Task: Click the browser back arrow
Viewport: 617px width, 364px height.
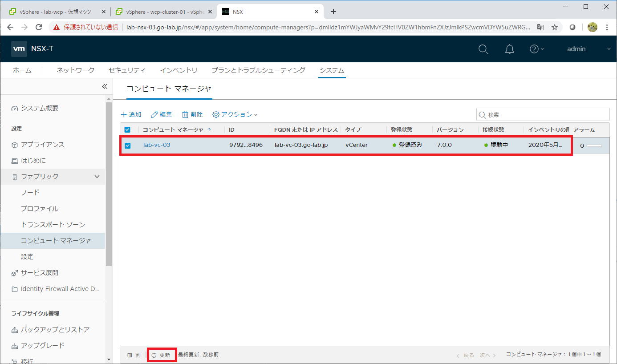Action: pos(10,27)
